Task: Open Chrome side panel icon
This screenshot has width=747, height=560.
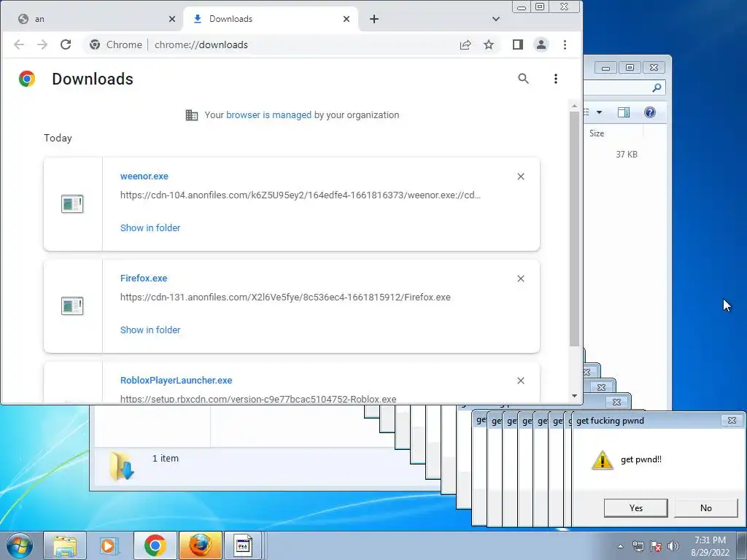Action: point(518,44)
